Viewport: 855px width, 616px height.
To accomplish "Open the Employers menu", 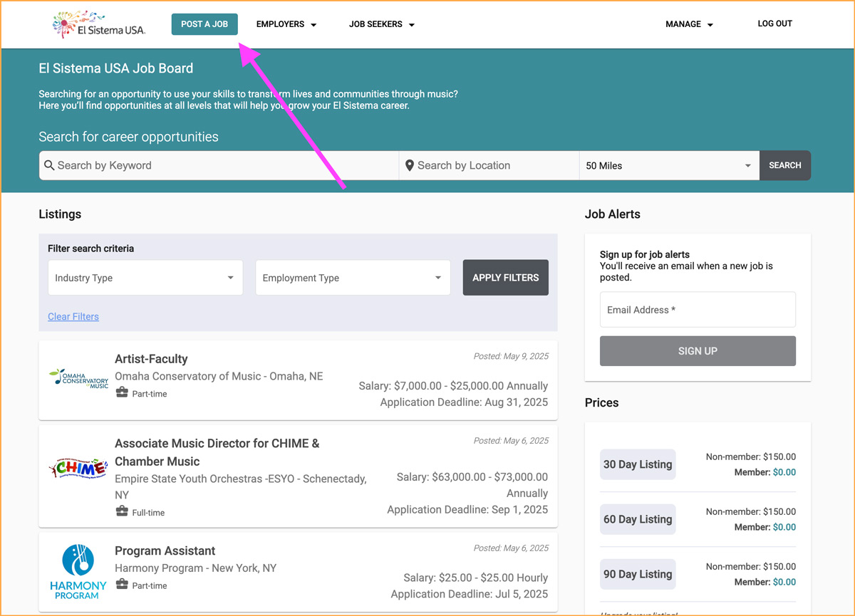I will [x=286, y=24].
